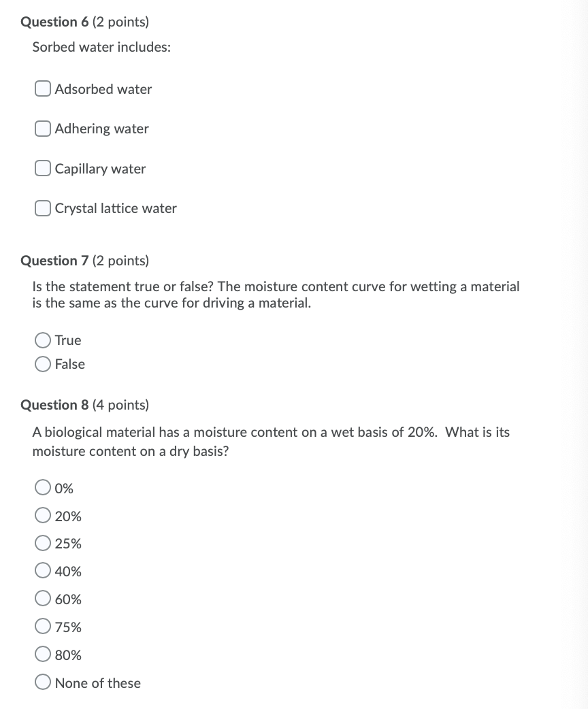Choose the 60% answer
Screen dimensions: 588x709
pos(42,599)
